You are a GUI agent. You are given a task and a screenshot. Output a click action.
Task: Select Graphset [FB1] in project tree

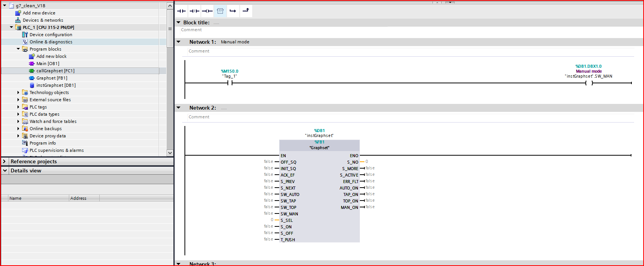[x=52, y=78]
